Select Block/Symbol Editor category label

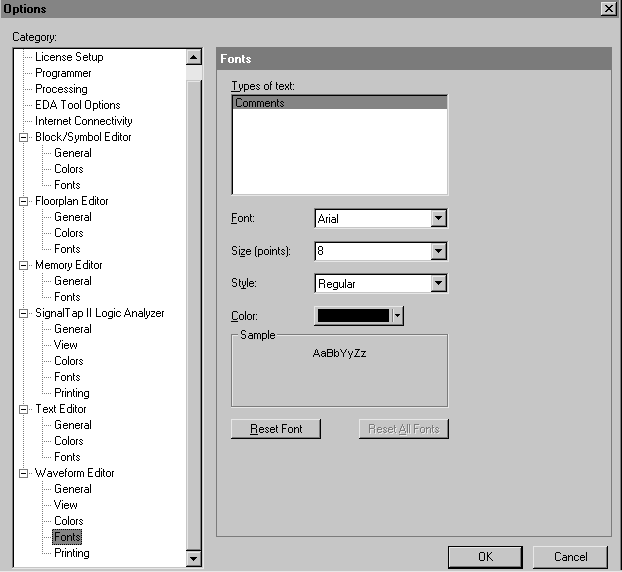(83, 137)
